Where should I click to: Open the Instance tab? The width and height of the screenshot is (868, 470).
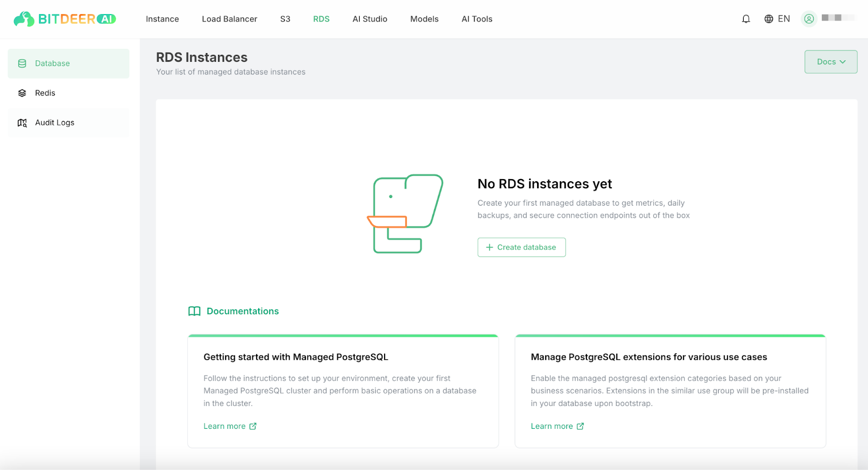pyautogui.click(x=162, y=19)
